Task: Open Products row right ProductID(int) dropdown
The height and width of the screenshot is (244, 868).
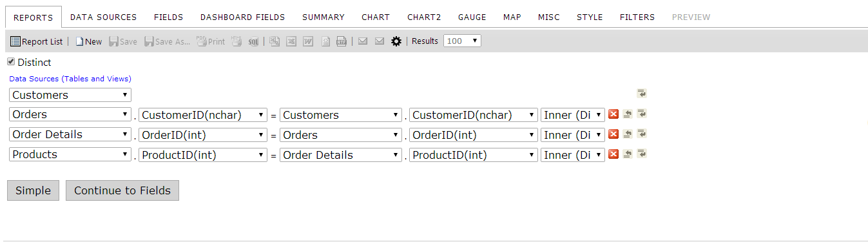Action: click(473, 155)
